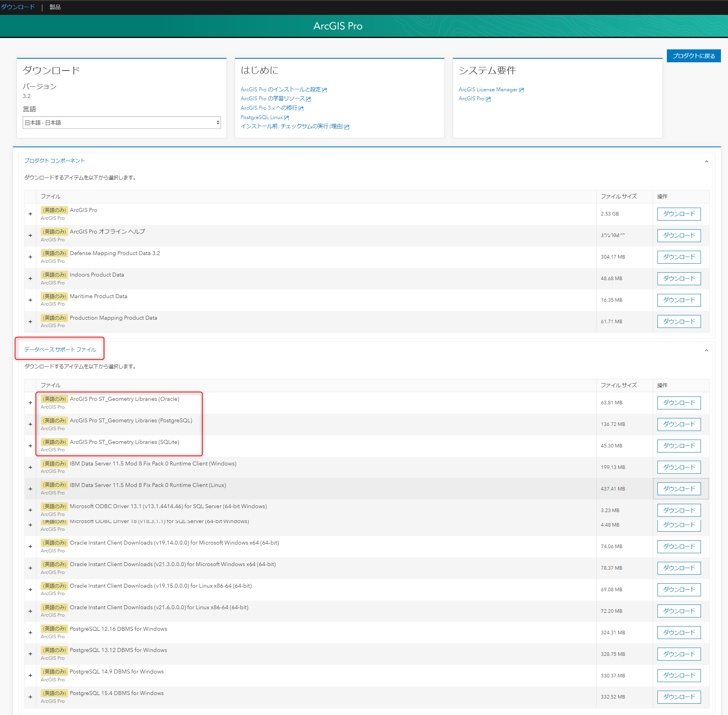Download Oracle Instant Client v19.14.0.0.0 Windows
Screen dimensions: 728x715
point(679,547)
